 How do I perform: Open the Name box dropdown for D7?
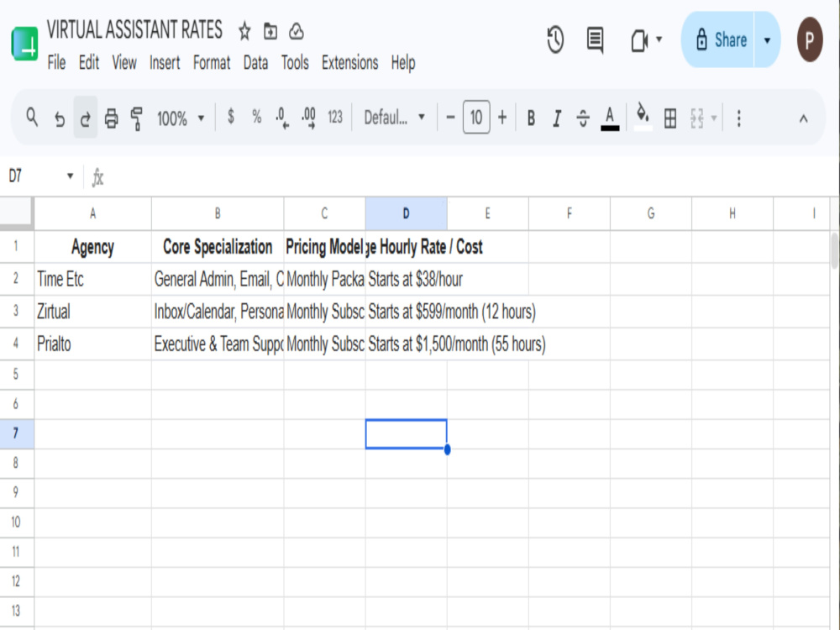(x=70, y=176)
